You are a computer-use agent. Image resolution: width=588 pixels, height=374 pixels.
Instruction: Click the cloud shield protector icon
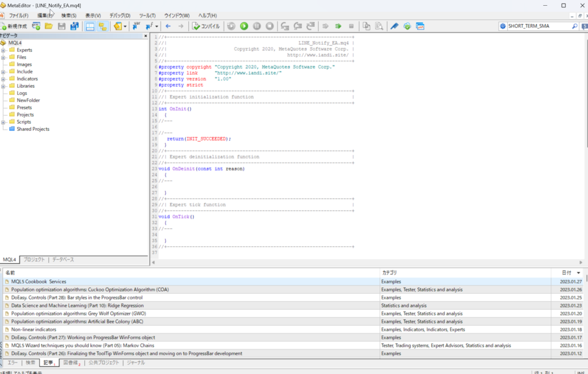(x=407, y=26)
